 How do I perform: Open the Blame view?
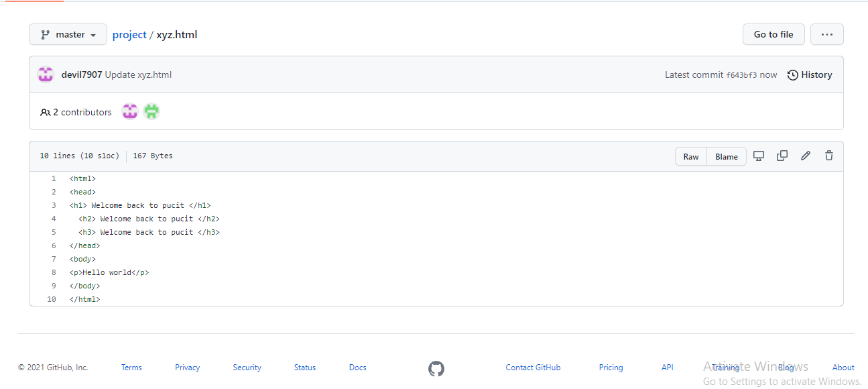[727, 156]
